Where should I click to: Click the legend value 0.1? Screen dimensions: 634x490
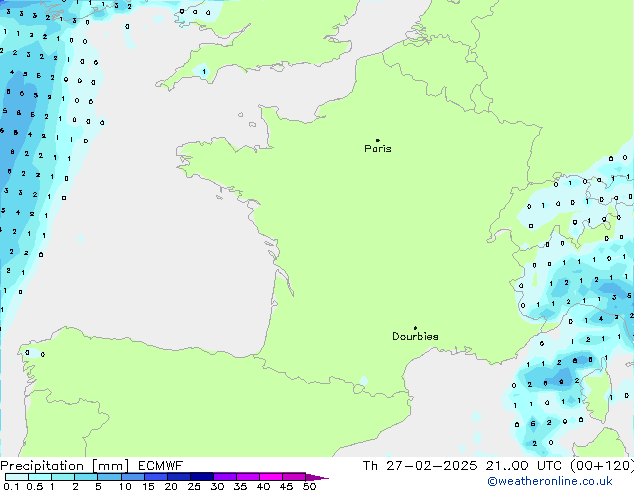pyautogui.click(x=11, y=486)
